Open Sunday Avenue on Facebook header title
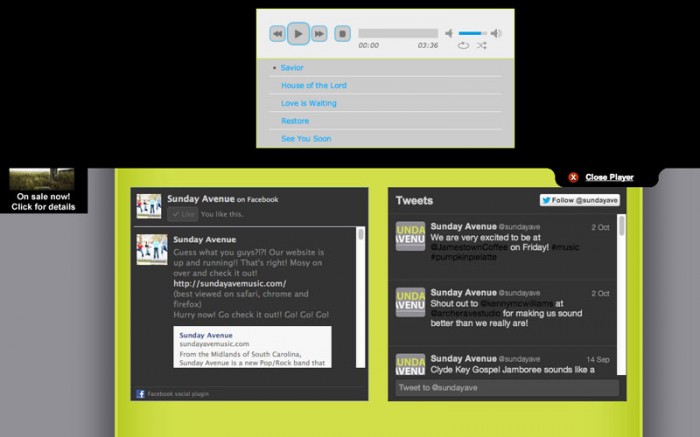This screenshot has width=700, height=437. coord(223,199)
